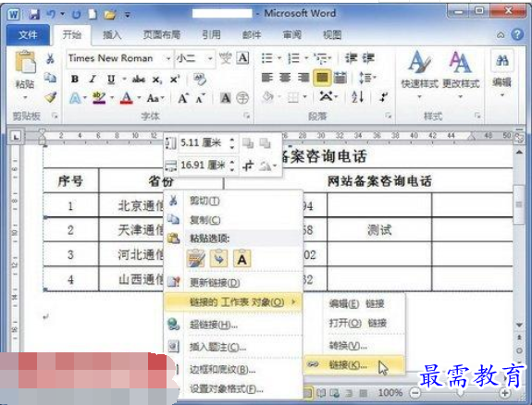
Task: Click the Decrease Indent icon
Action: (x=352, y=58)
